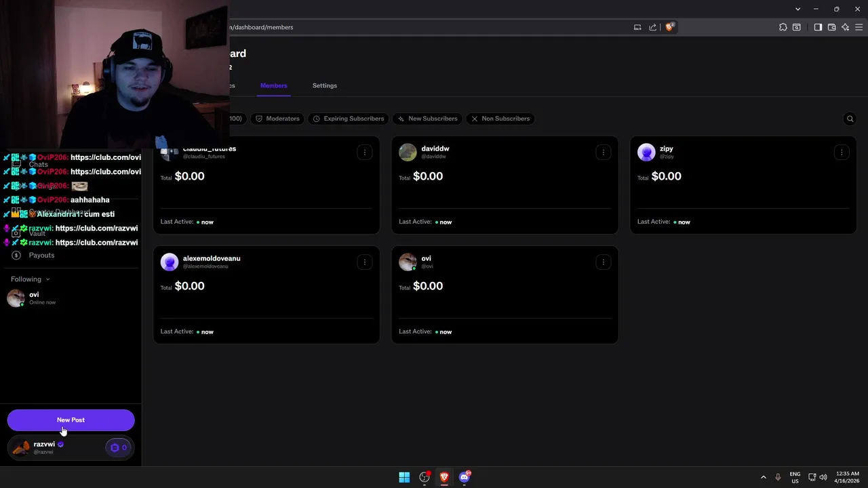868x488 pixels.
Task: Click ovi's avatar in the Following list
Action: point(16,298)
